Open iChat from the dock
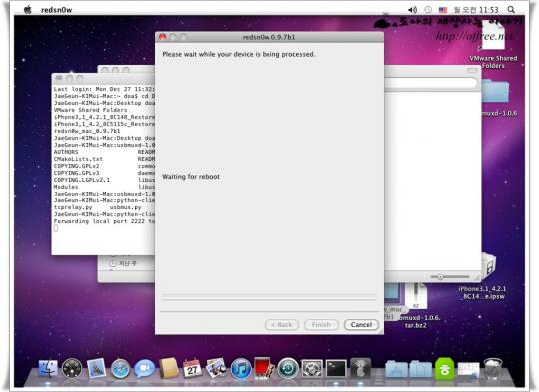Viewport: 539px width, 392px height. pyautogui.click(x=144, y=369)
